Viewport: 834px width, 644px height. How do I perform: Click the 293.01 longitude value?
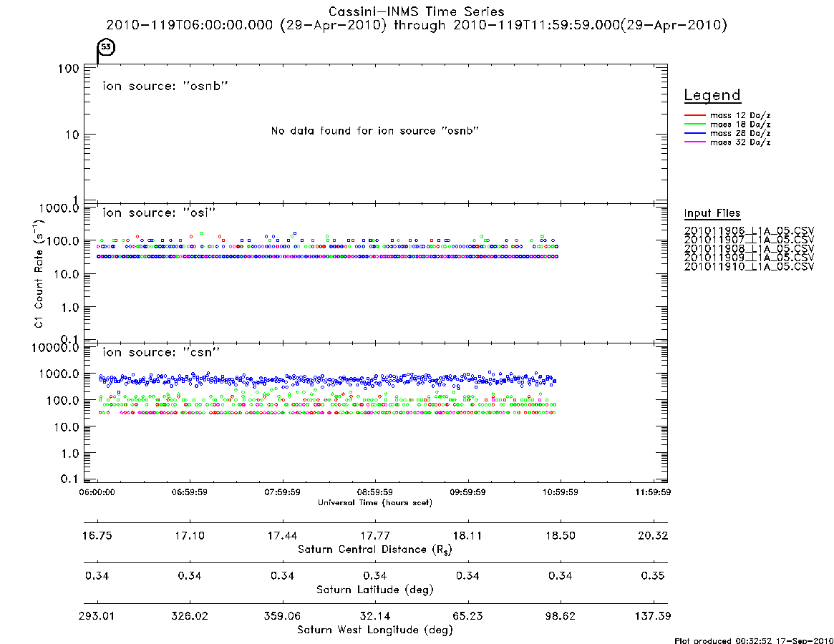(97, 616)
